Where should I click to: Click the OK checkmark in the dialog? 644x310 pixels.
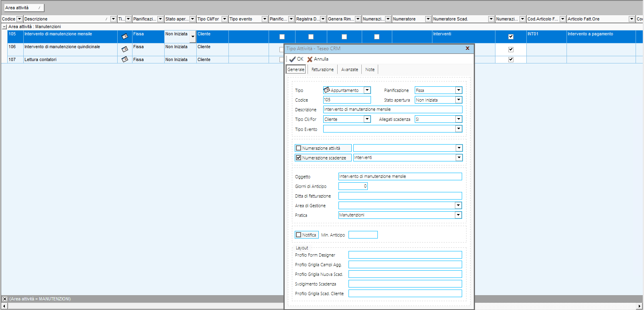[296, 59]
